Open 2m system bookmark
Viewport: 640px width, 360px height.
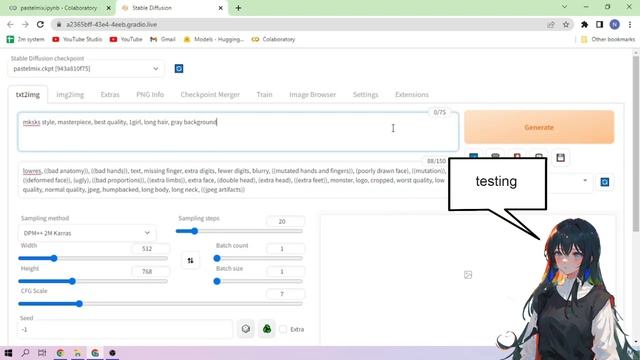[25, 39]
